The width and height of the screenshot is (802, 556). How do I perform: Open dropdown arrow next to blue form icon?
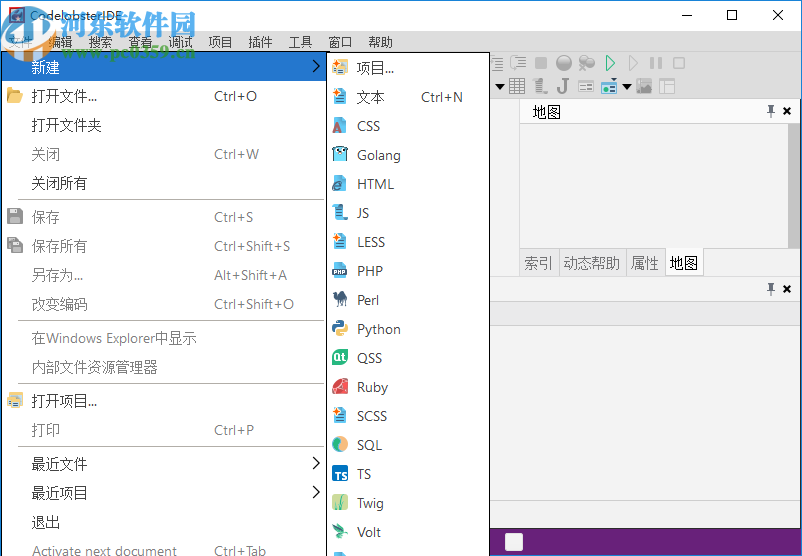pos(627,86)
